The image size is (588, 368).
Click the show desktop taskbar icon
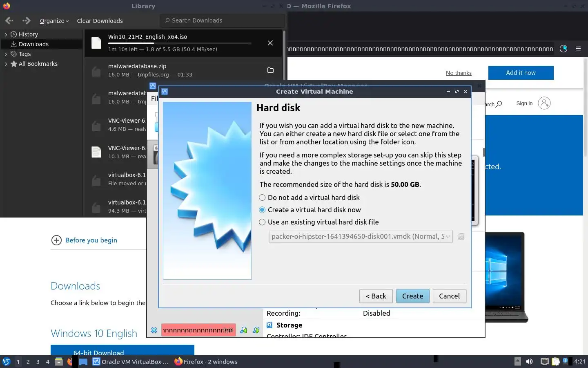click(83, 361)
